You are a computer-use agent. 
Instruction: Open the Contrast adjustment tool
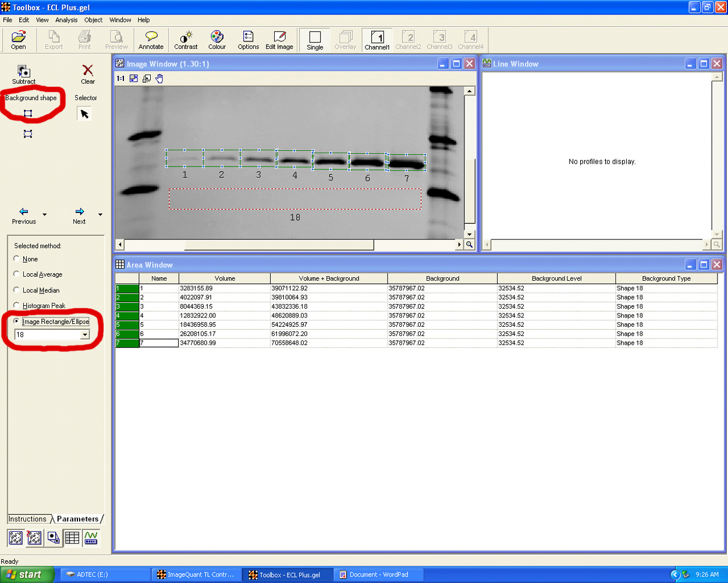(186, 40)
